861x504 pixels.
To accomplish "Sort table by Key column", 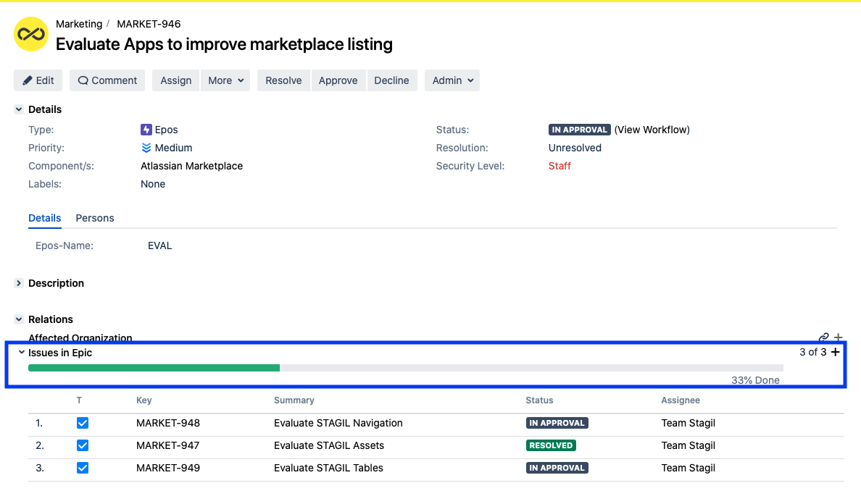I will tap(144, 400).
